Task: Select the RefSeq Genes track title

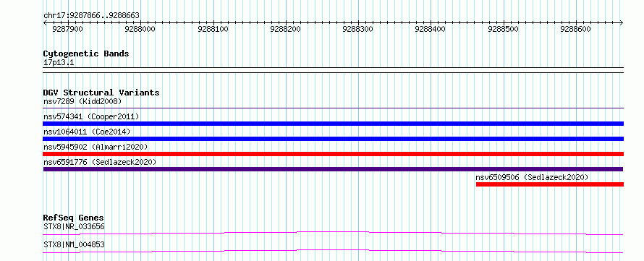Action: (74, 218)
